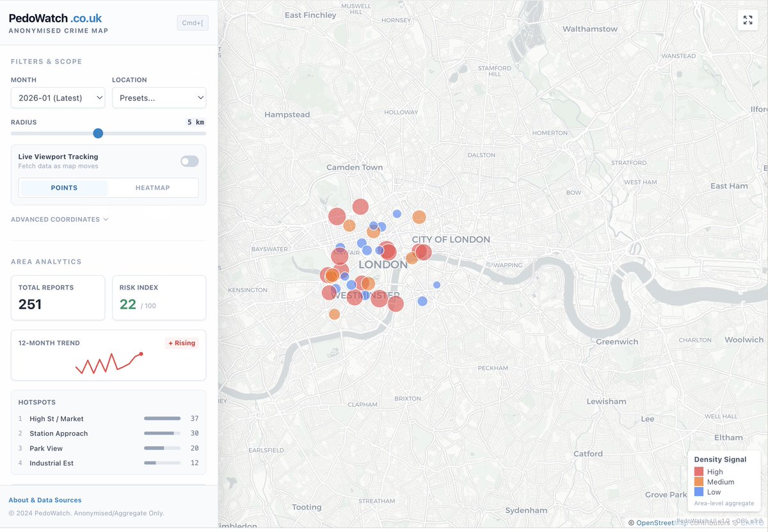Select the Industrial Est hotspot row
This screenshot has height=532, width=768.
coord(109,463)
